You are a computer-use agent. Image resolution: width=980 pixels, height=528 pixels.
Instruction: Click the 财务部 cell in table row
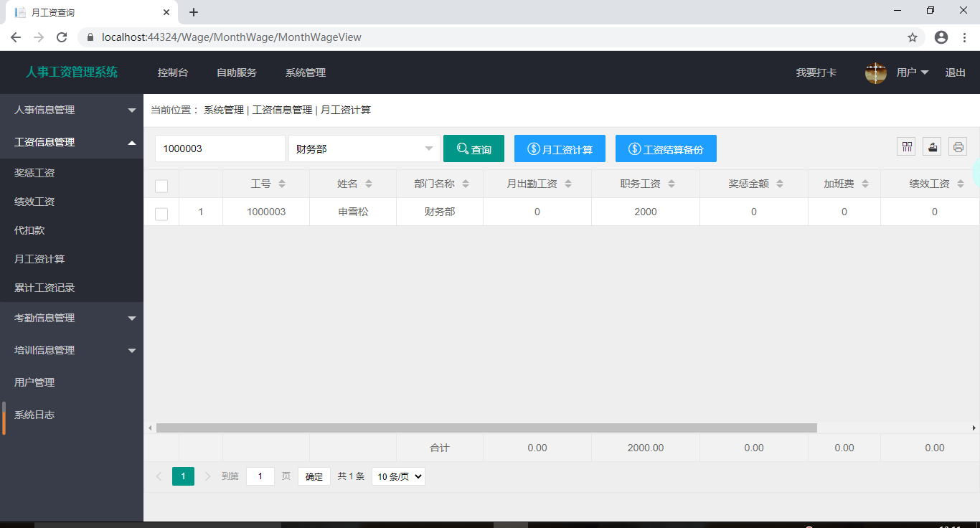coord(440,212)
